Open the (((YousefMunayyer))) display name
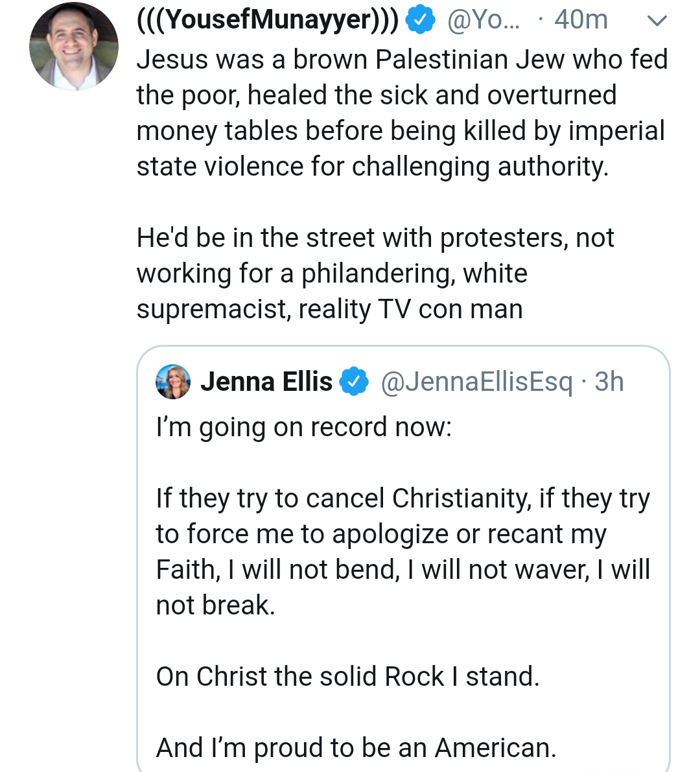The height and width of the screenshot is (772, 700). coord(268,20)
